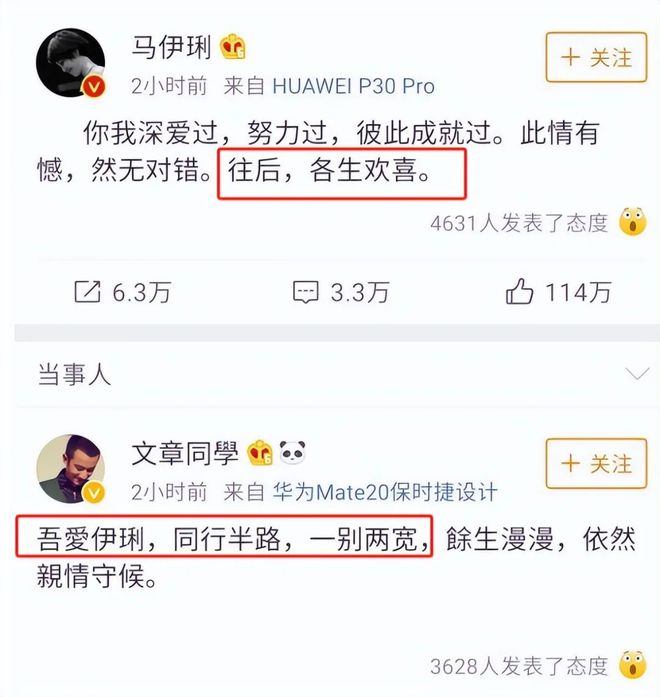
Task: Open the 华为Mate20保时捷设计 source link
Action: [x=385, y=492]
